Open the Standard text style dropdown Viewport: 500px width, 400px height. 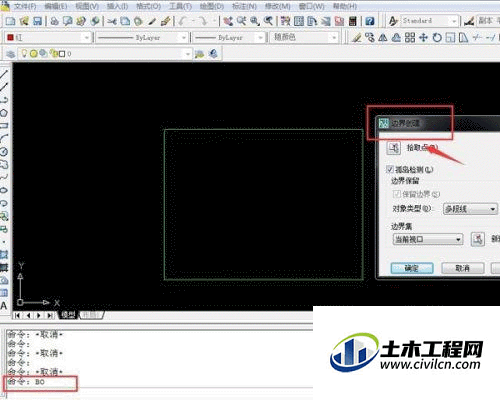429,21
